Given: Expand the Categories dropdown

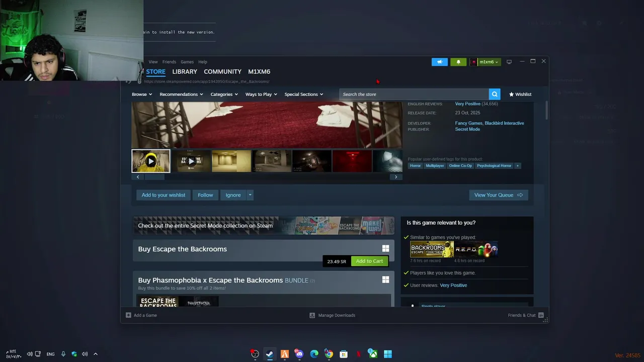Looking at the screenshot, I should pos(224,94).
